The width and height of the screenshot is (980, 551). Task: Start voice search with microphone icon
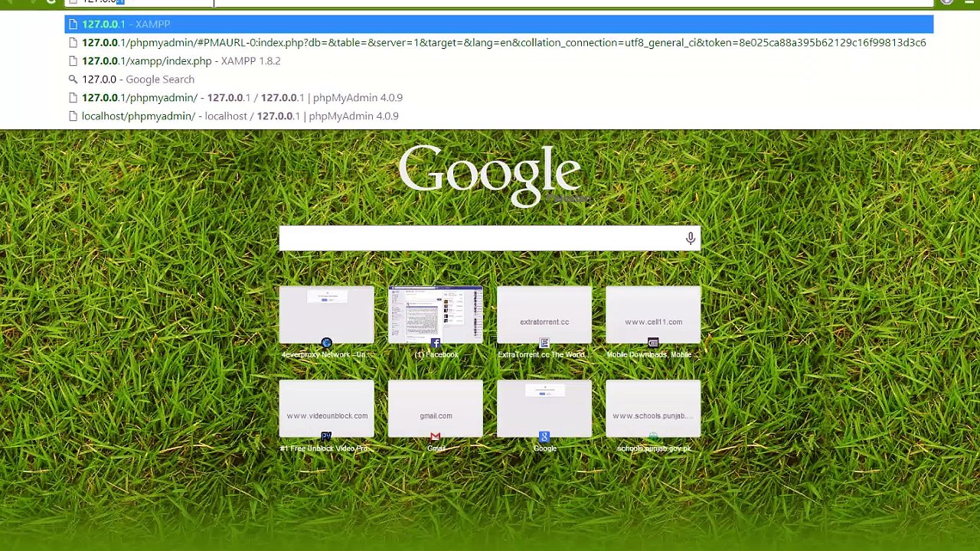[x=691, y=239]
